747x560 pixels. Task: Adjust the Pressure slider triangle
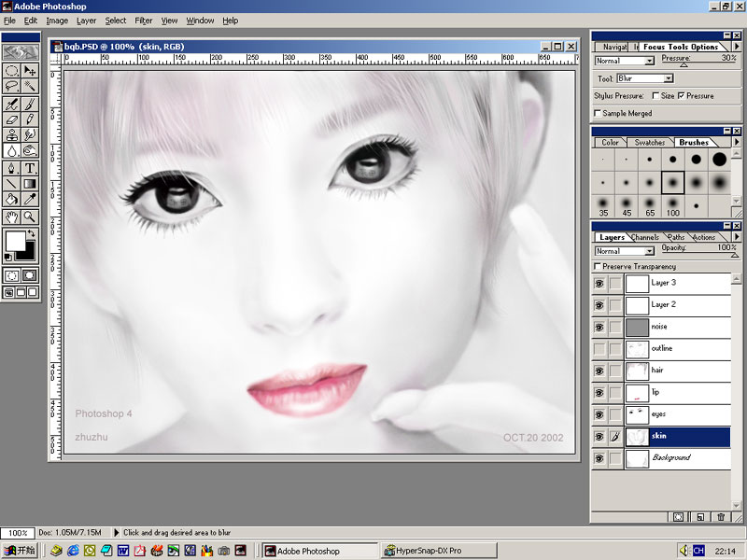(684, 64)
